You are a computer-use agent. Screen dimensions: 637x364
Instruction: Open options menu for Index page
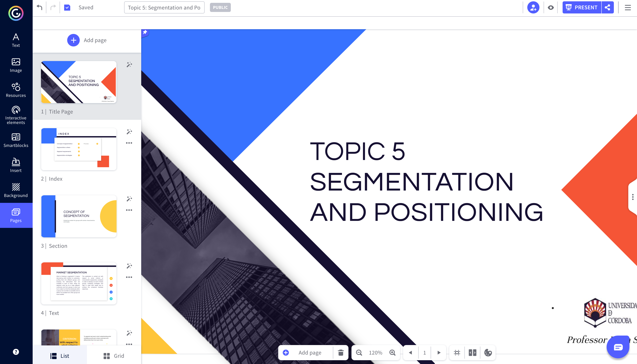click(129, 143)
